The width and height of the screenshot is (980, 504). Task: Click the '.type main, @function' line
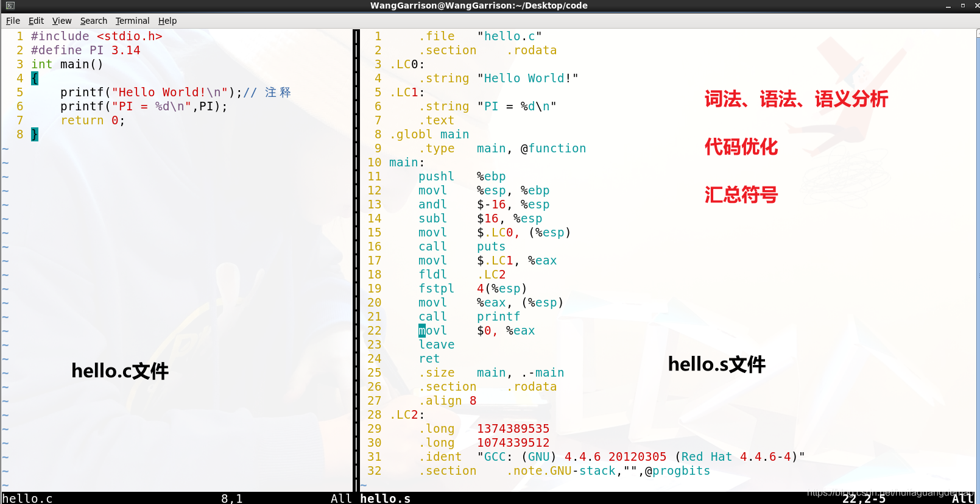click(x=502, y=148)
